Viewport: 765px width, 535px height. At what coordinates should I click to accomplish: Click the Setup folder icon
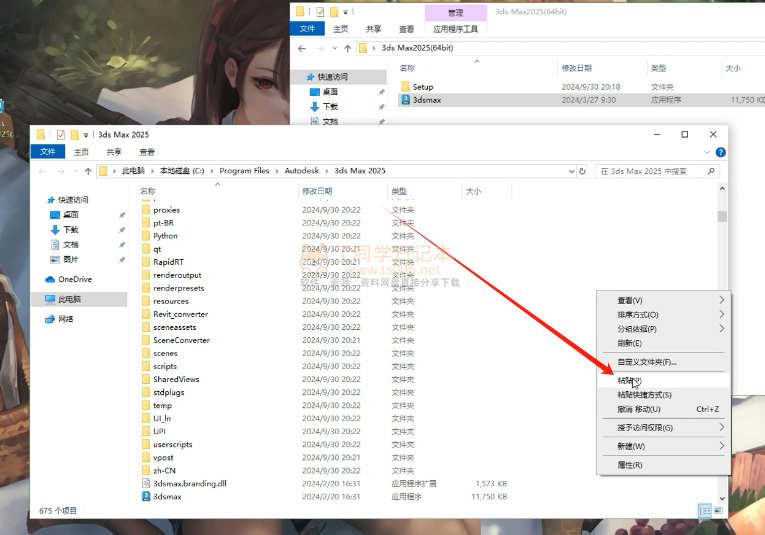tap(405, 87)
